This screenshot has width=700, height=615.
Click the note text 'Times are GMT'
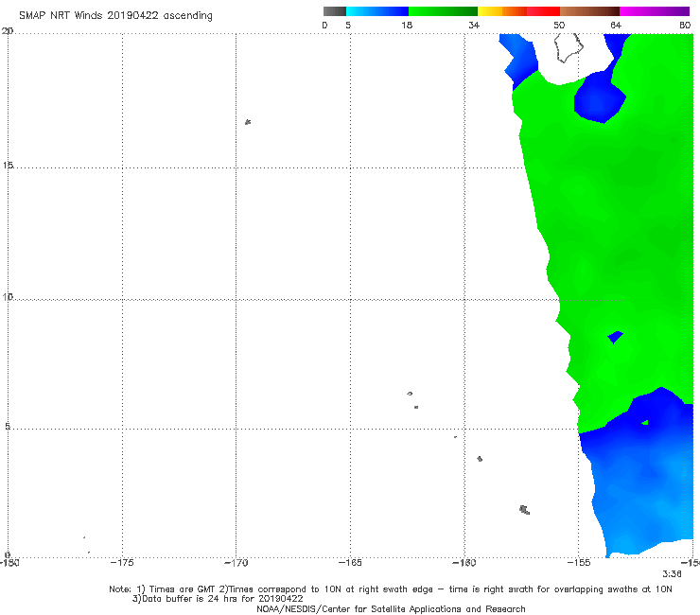[x=183, y=589]
